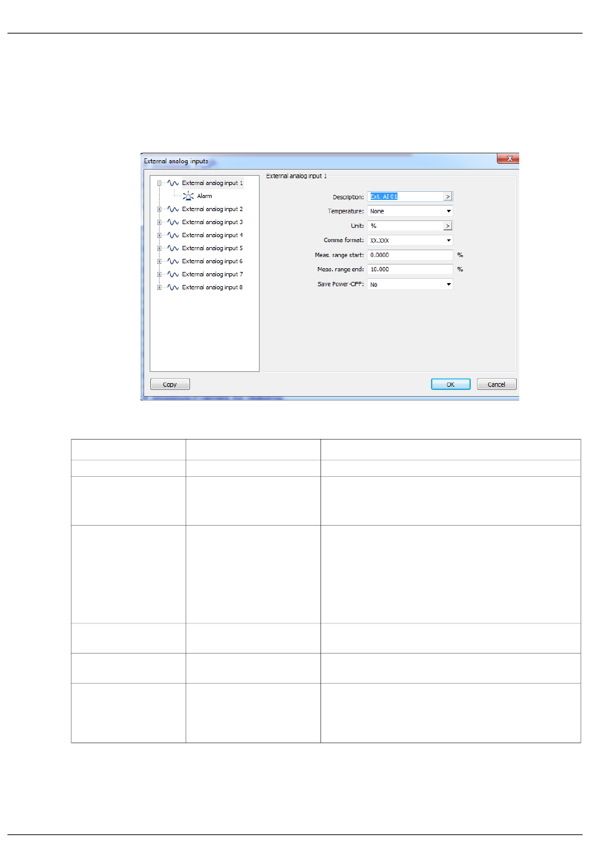Click waveform icon of External analog input 6
Viewport: 590px width, 868px height.
coord(173,261)
